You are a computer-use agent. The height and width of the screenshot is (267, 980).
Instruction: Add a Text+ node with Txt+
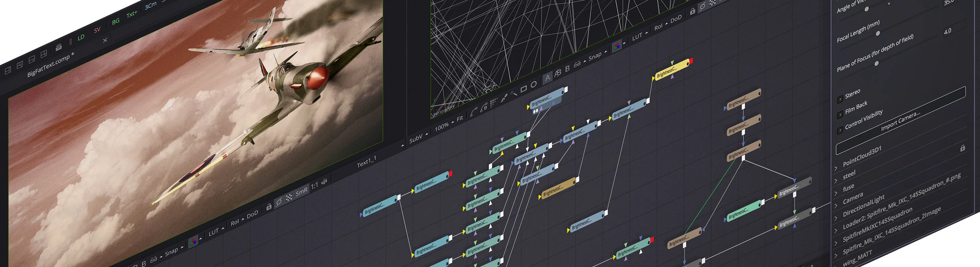tap(132, 15)
